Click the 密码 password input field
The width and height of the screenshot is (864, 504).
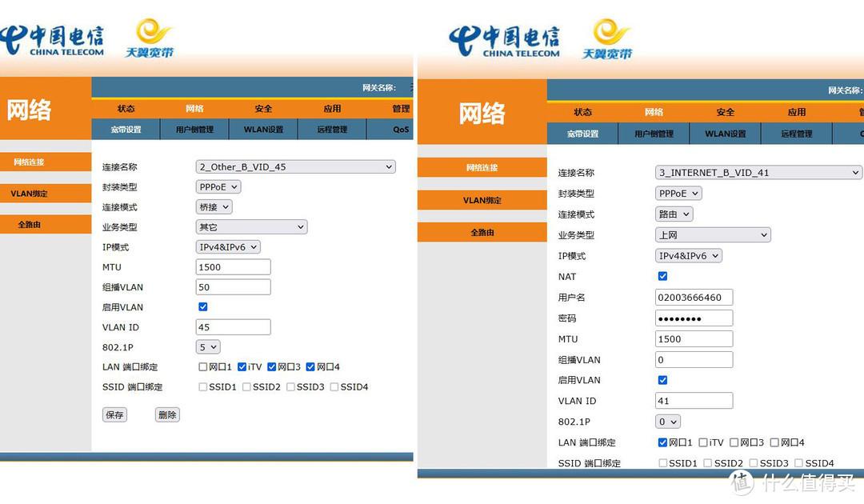(694, 318)
